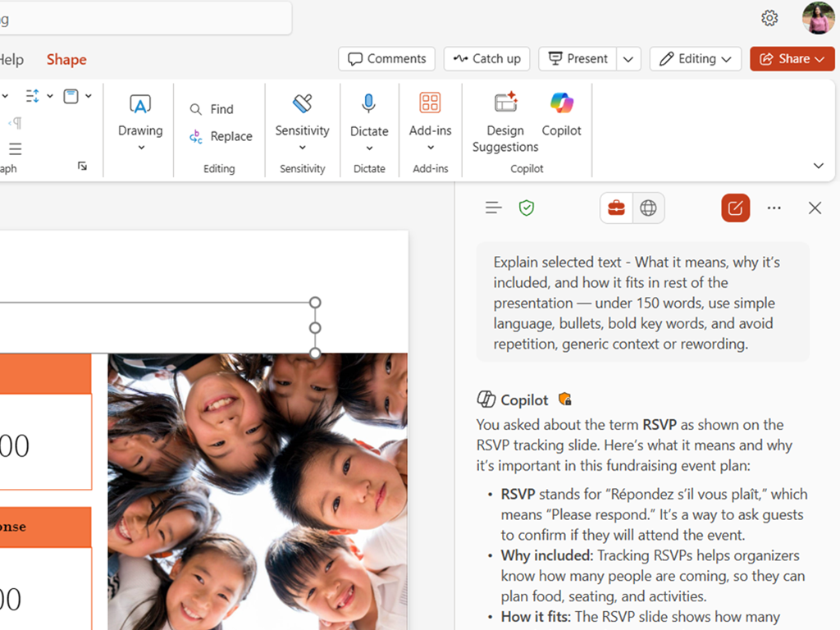Image resolution: width=840 pixels, height=630 pixels.
Task: Click the top-right corner handle of the selected text box
Action: pos(315,302)
